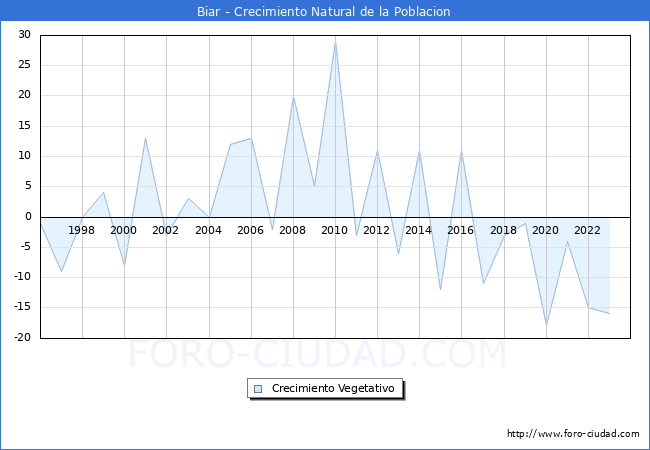Click the 2008 x-axis label
Viewport: 650px width, 450px height.
[292, 230]
